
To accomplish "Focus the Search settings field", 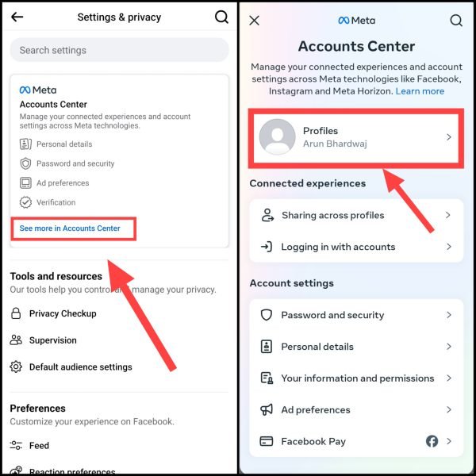I will coord(119,50).
